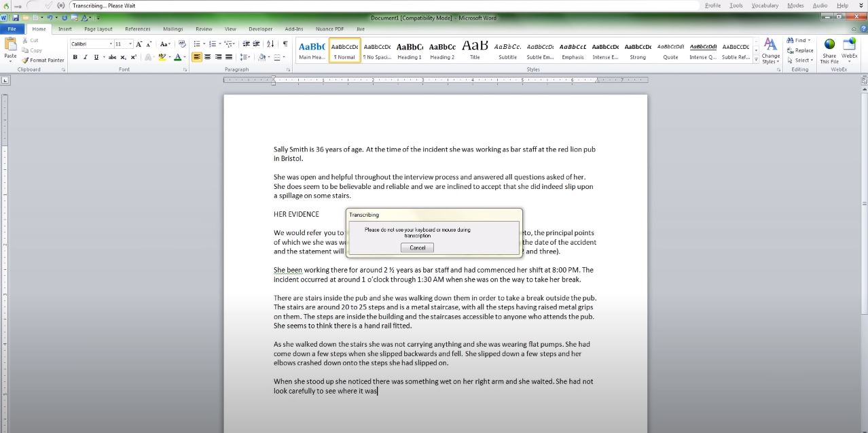Click Increase Indent icon
This screenshot has width=868, height=433.
(257, 44)
